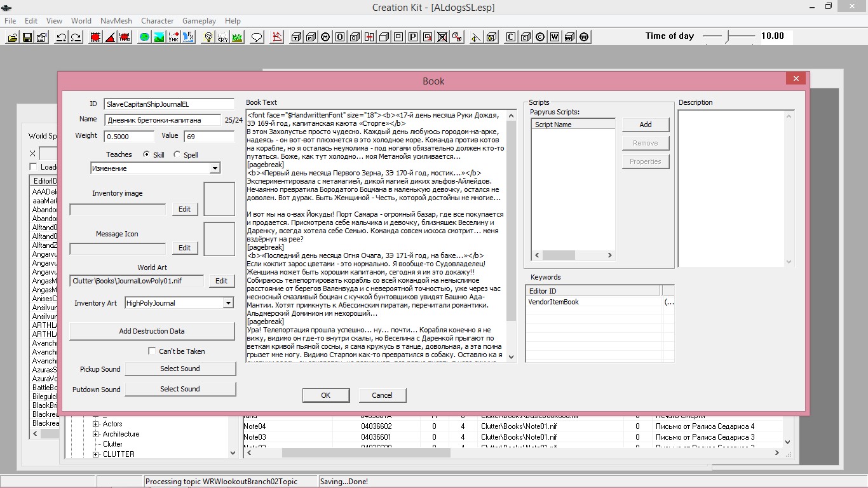Click the globe World icon in toolbar
This screenshot has width=868, height=488.
pyautogui.click(x=144, y=37)
